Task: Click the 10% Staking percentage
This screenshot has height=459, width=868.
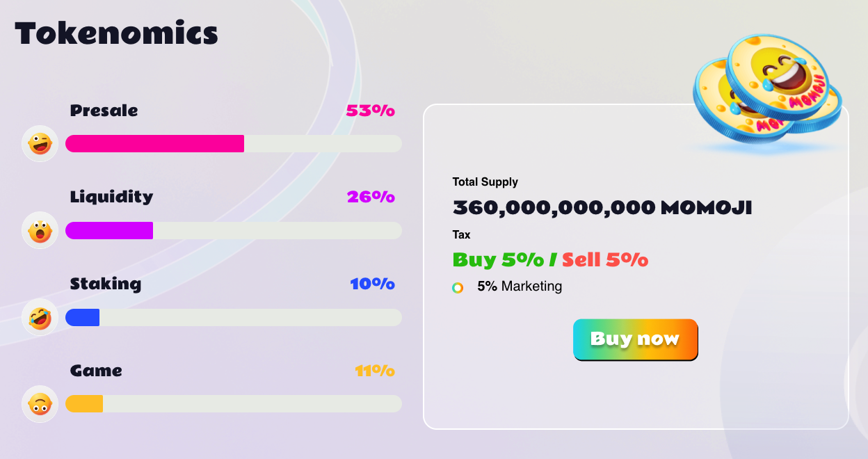Action: [x=372, y=284]
